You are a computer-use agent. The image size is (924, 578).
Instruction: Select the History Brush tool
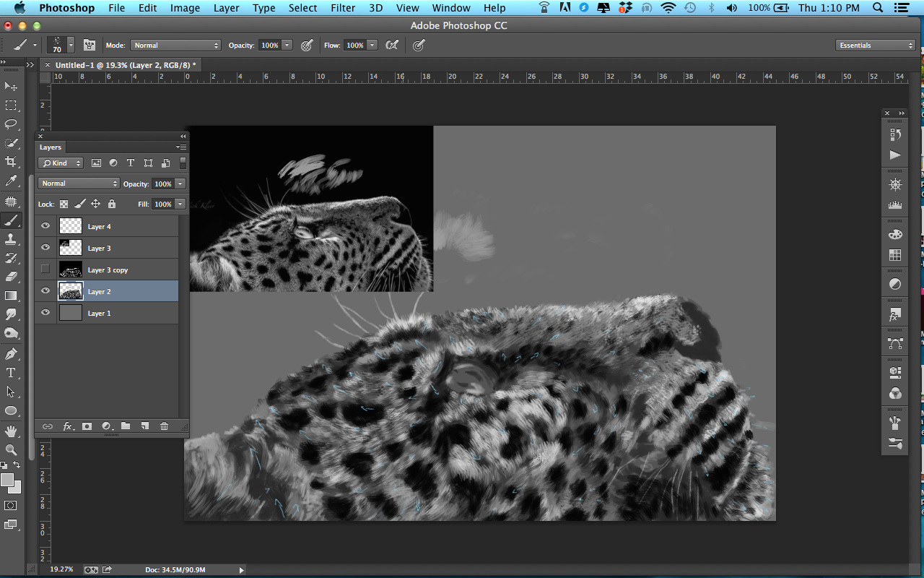tap(11, 258)
